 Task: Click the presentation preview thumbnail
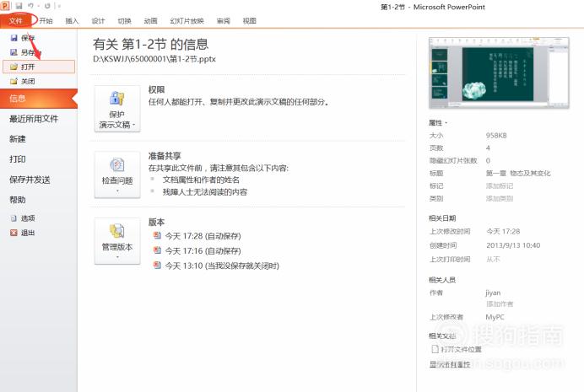pos(499,73)
